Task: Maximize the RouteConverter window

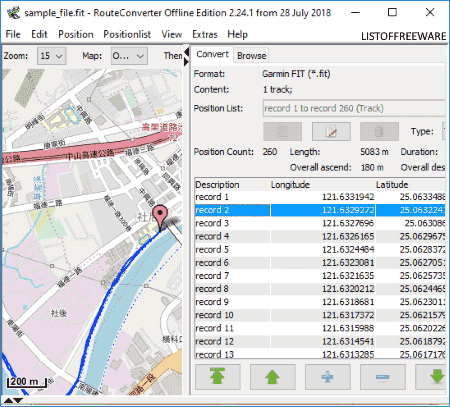Action: (393, 12)
